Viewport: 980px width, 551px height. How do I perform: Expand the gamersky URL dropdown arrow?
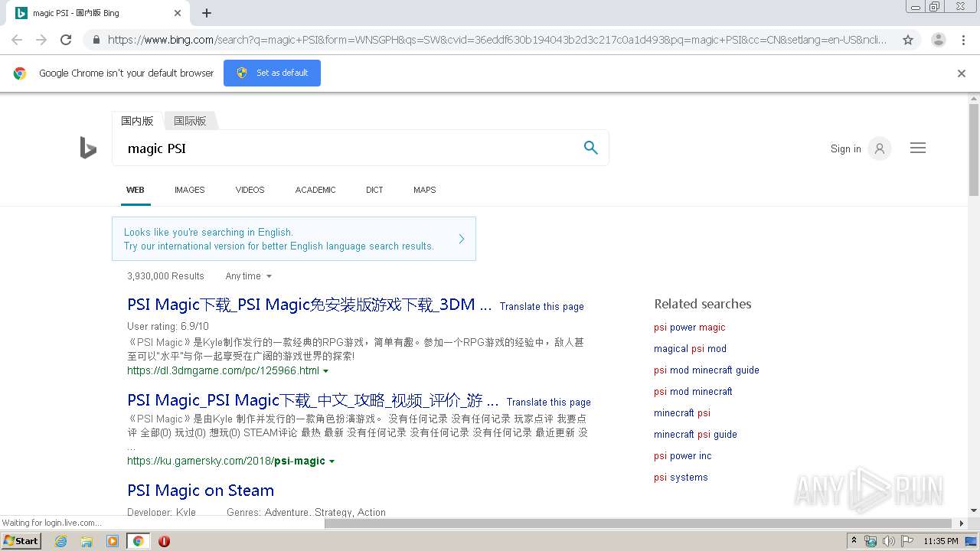(x=332, y=461)
